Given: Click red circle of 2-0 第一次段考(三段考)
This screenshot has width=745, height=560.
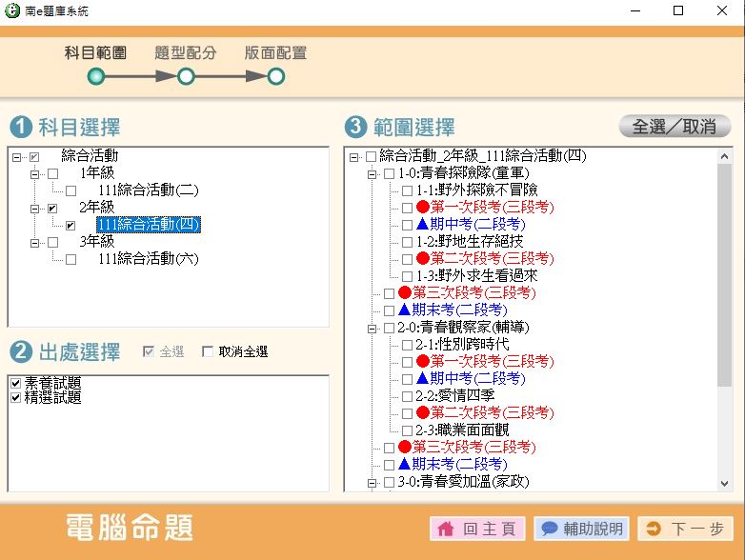Looking at the screenshot, I should point(423,361).
